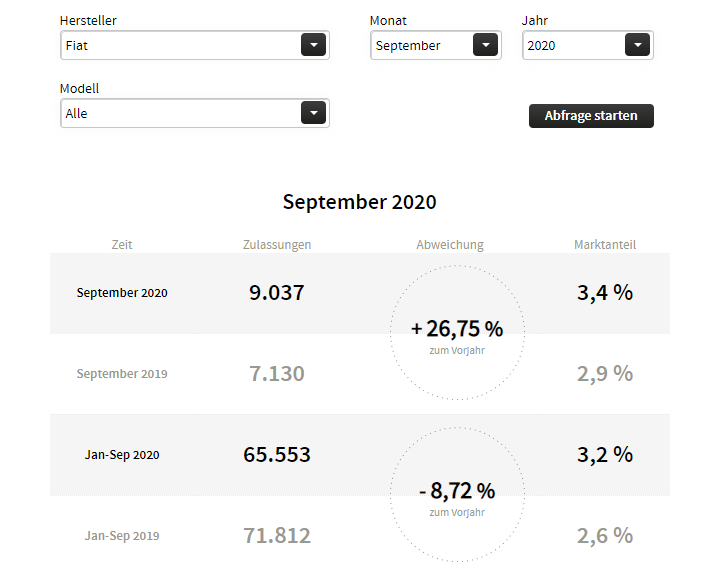Click the Abfrage starten button
This screenshot has width=716, height=575.
click(x=590, y=116)
